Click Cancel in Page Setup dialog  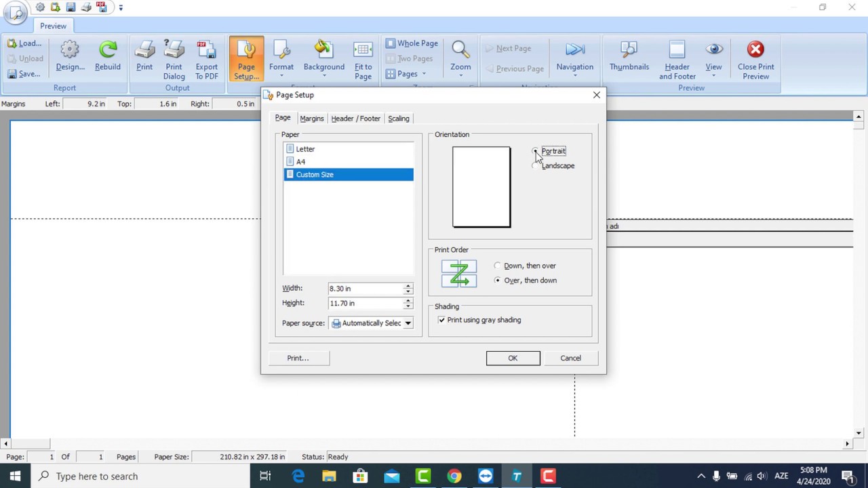pos(570,358)
